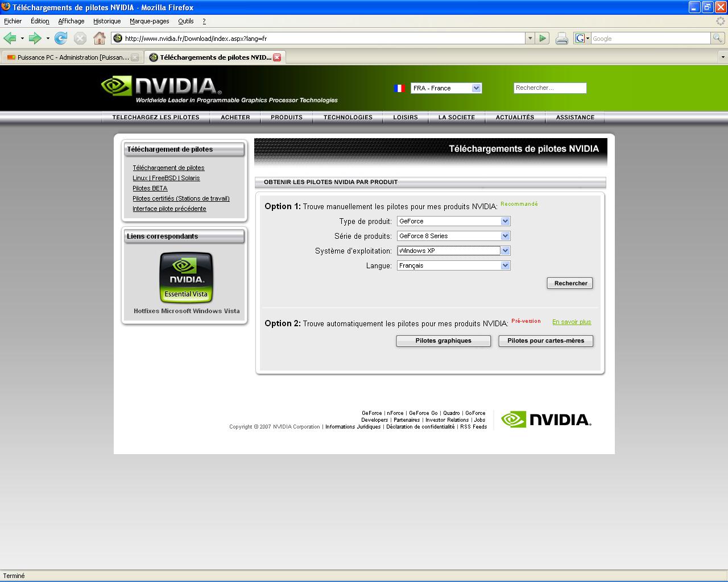Open the Édition menu

coord(40,21)
